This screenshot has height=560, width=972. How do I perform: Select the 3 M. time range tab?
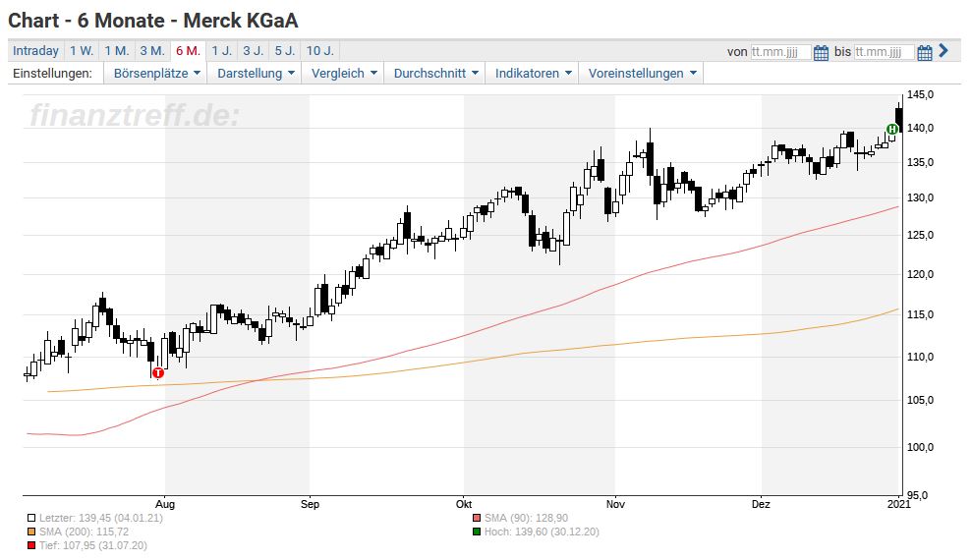pyautogui.click(x=152, y=51)
